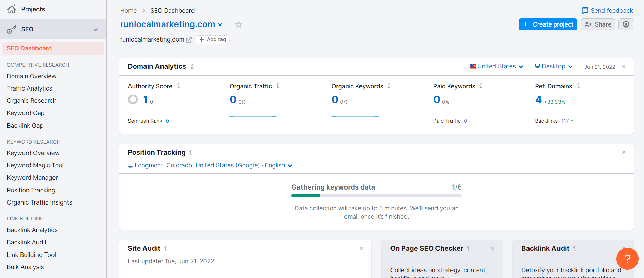Image resolution: width=644 pixels, height=278 pixels.
Task: Click Paid Traffic value 0
Action: click(465, 121)
